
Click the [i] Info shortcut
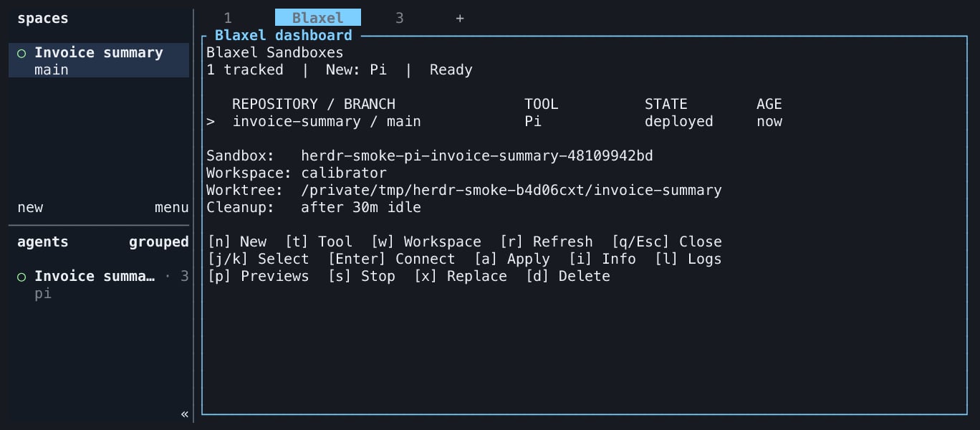coord(602,259)
